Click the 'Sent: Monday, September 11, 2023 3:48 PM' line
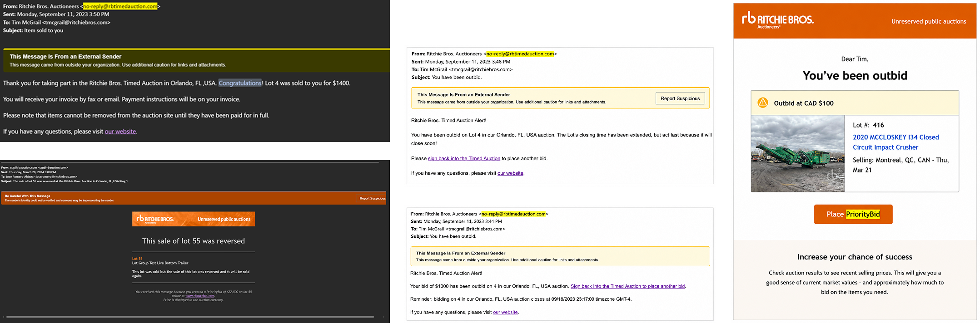The image size is (980, 323). [461, 62]
